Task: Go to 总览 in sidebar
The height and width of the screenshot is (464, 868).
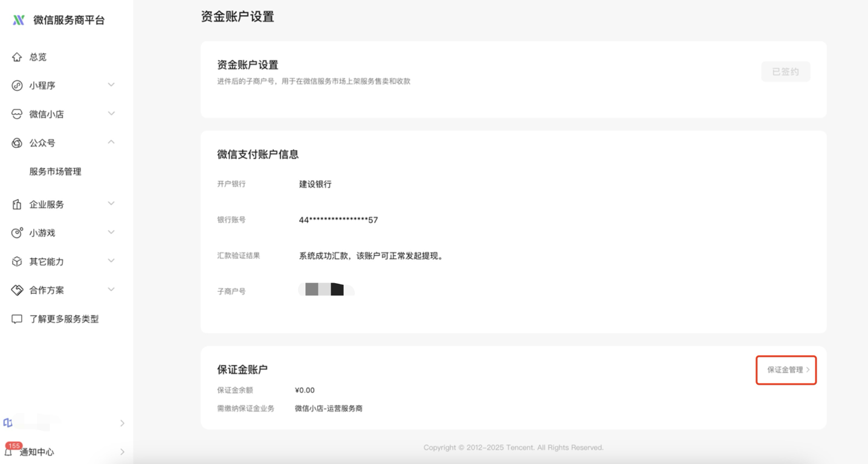Action: click(x=38, y=57)
